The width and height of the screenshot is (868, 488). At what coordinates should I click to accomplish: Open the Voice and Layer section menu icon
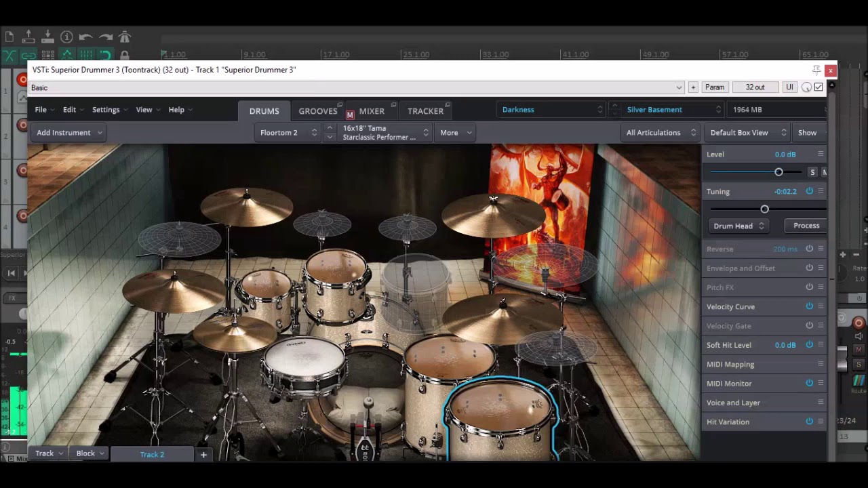pos(821,402)
